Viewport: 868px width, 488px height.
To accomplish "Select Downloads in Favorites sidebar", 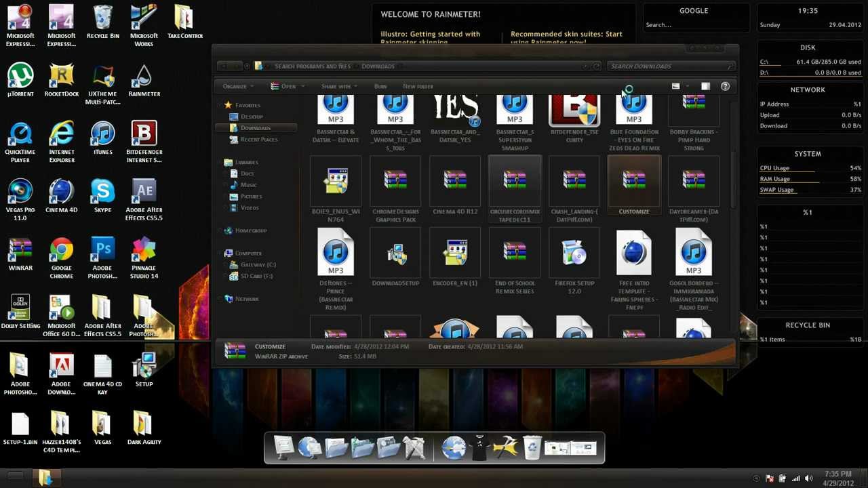I will point(255,127).
